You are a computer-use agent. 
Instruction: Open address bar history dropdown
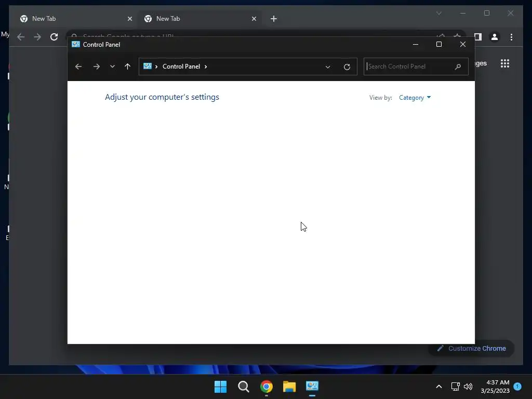click(328, 67)
